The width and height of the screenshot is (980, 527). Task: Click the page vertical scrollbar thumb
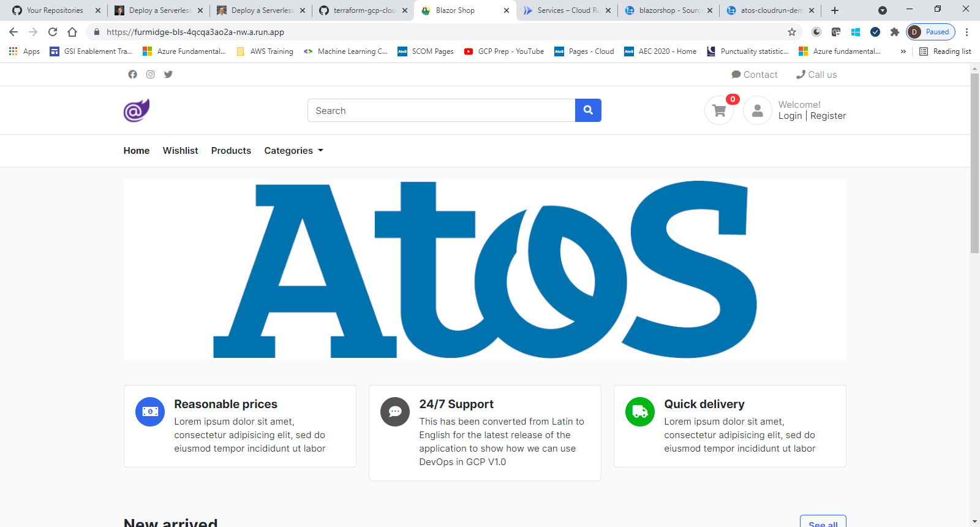tap(974, 162)
